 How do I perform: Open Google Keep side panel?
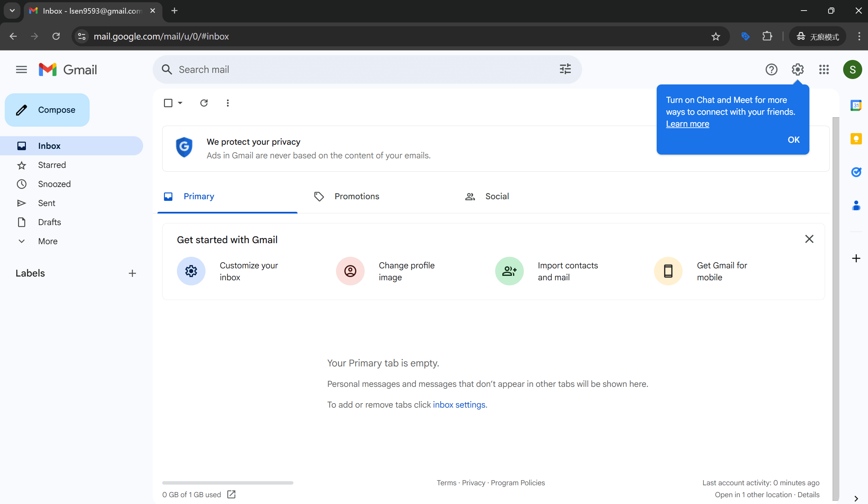click(x=857, y=139)
